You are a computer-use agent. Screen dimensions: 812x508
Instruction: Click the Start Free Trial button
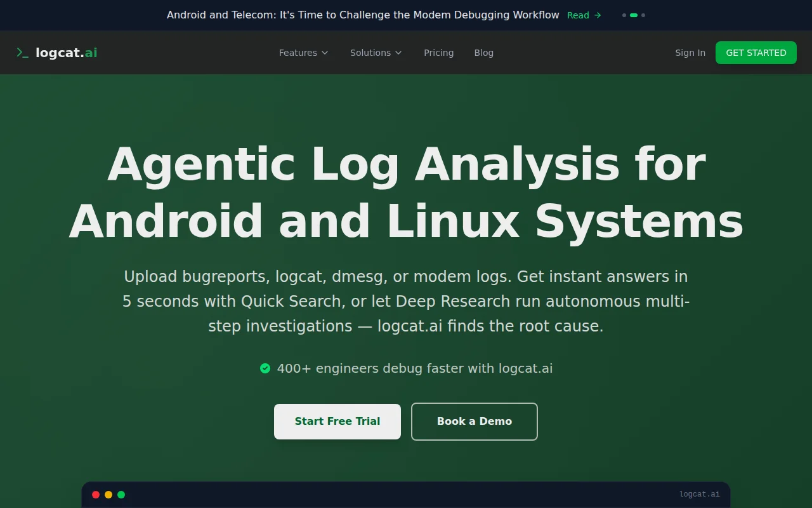click(337, 422)
